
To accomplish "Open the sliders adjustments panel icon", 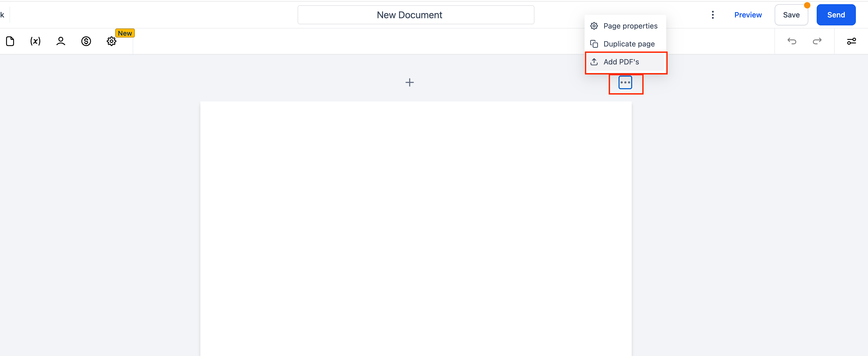I will (851, 41).
